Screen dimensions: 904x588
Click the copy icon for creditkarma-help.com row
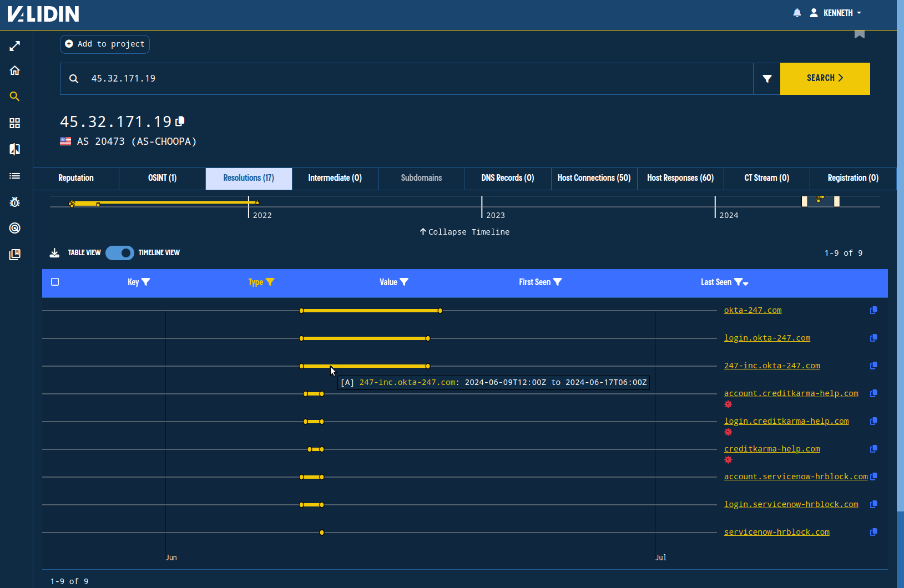pyautogui.click(x=873, y=449)
